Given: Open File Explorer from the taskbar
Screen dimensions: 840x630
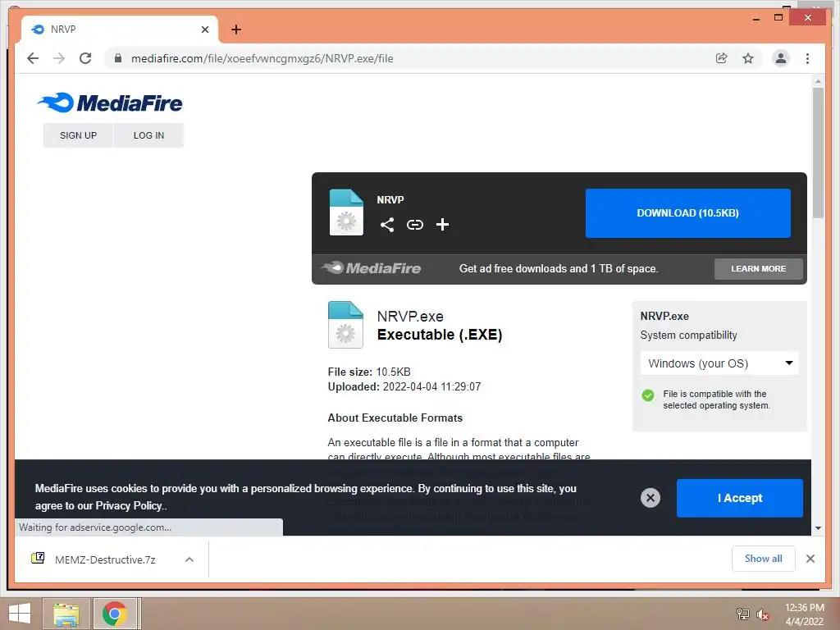Looking at the screenshot, I should [66, 614].
